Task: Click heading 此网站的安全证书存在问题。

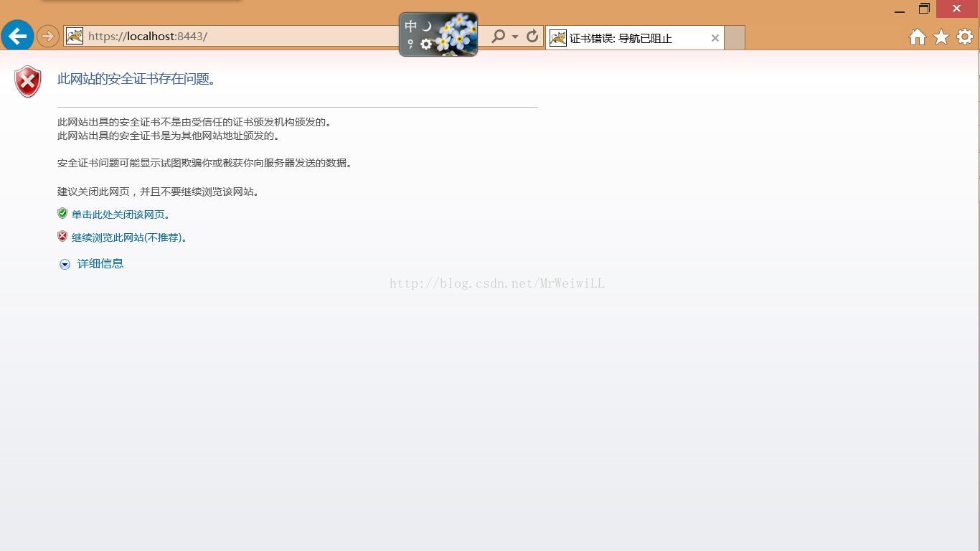Action: tap(136, 79)
